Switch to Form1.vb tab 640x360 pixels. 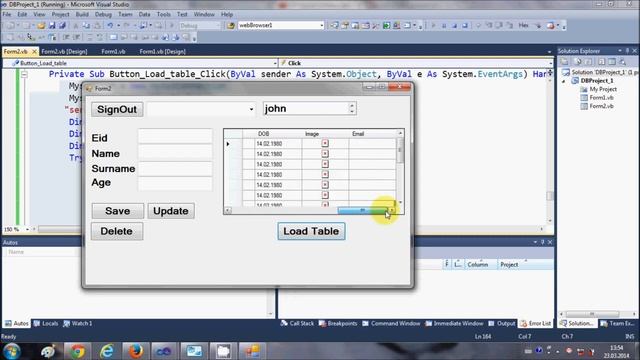(113, 51)
